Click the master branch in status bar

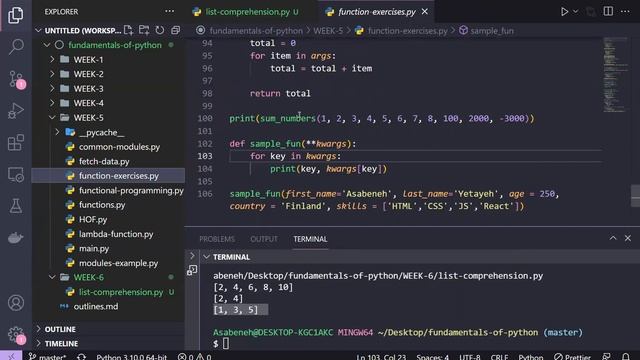pos(47,356)
